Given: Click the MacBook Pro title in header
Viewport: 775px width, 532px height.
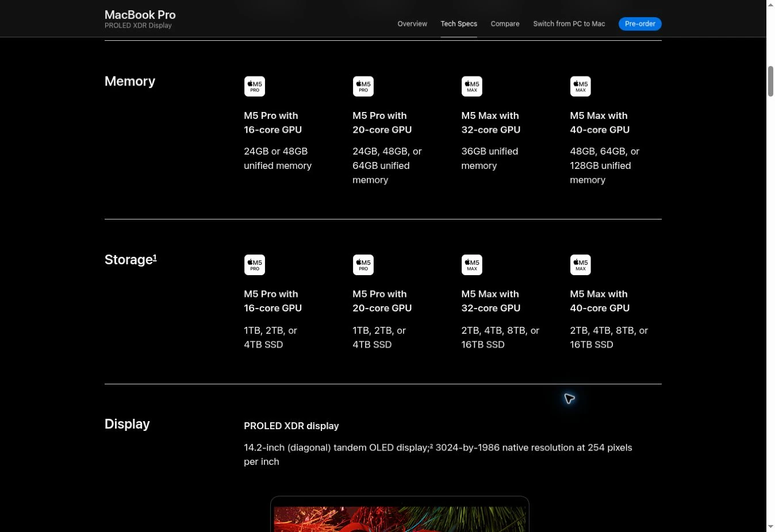Looking at the screenshot, I should [x=140, y=15].
